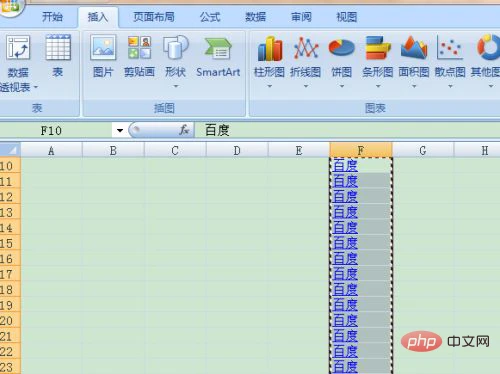Viewport: 500px width, 374px height.
Task: Open Clip Art (剪贴画) panel
Action: click(x=139, y=56)
